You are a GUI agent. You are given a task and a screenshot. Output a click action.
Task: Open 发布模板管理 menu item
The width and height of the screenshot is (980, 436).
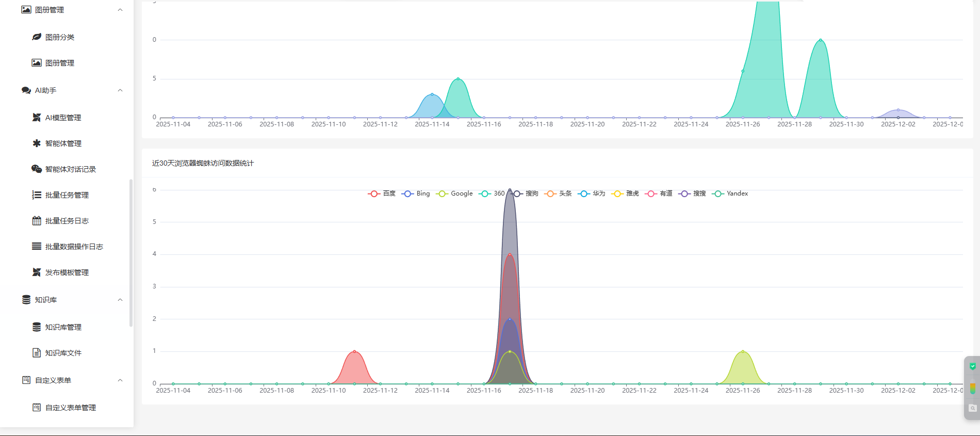(x=67, y=272)
